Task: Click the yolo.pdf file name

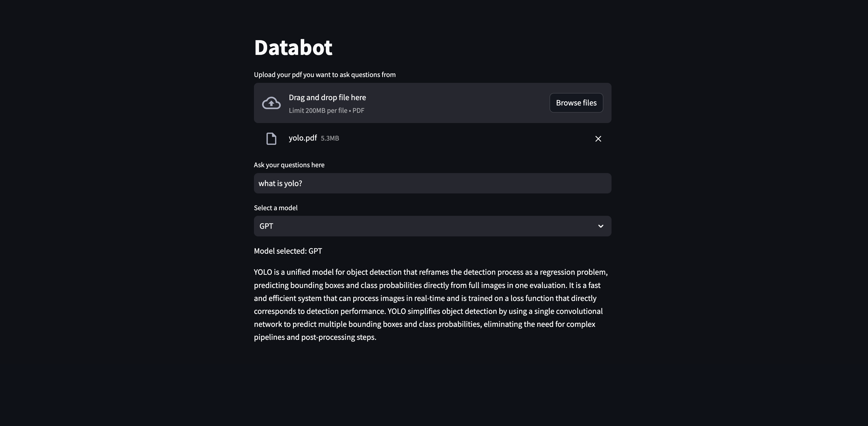Action: click(x=303, y=138)
